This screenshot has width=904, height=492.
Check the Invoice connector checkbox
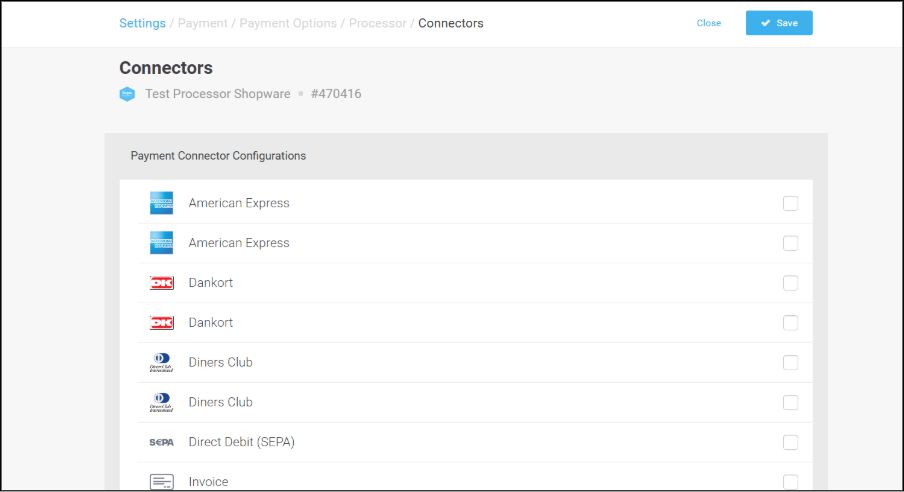[790, 482]
